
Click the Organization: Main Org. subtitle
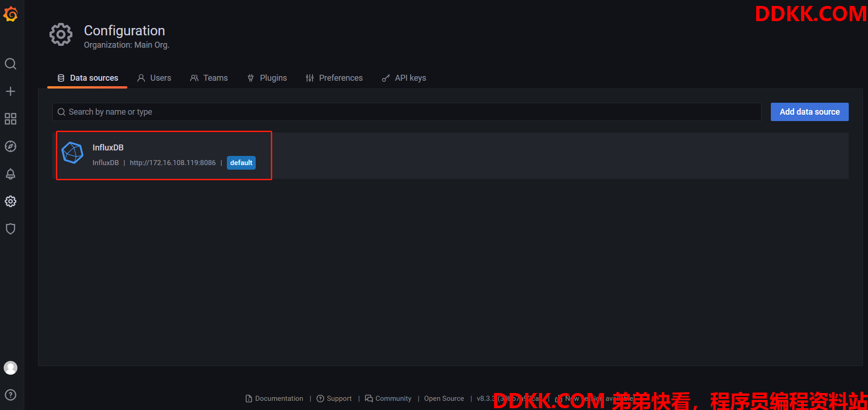point(126,45)
